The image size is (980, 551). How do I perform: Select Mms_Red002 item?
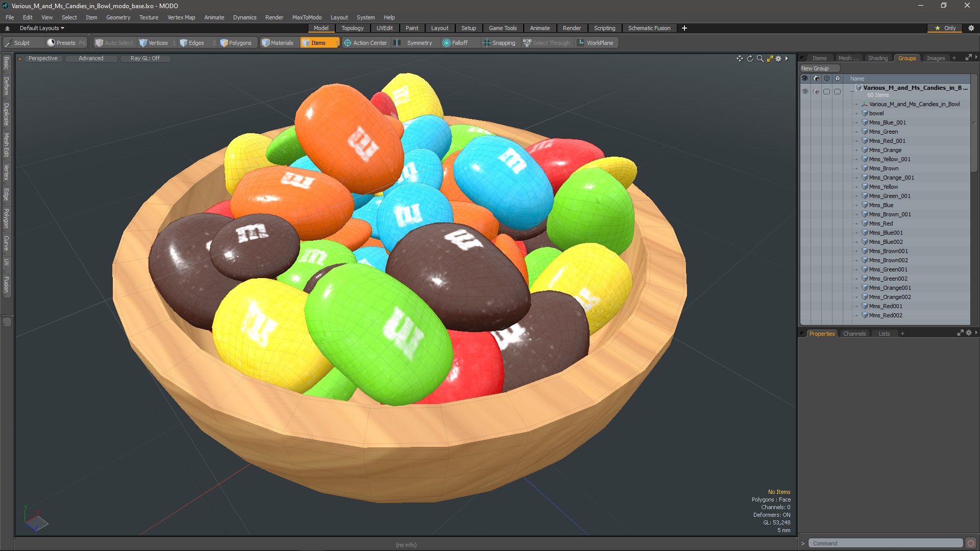tap(886, 315)
